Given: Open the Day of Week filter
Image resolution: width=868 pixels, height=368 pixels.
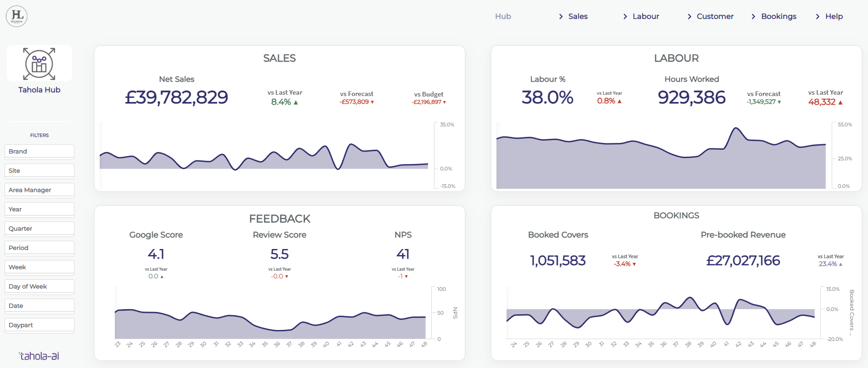Looking at the screenshot, I should click(39, 287).
